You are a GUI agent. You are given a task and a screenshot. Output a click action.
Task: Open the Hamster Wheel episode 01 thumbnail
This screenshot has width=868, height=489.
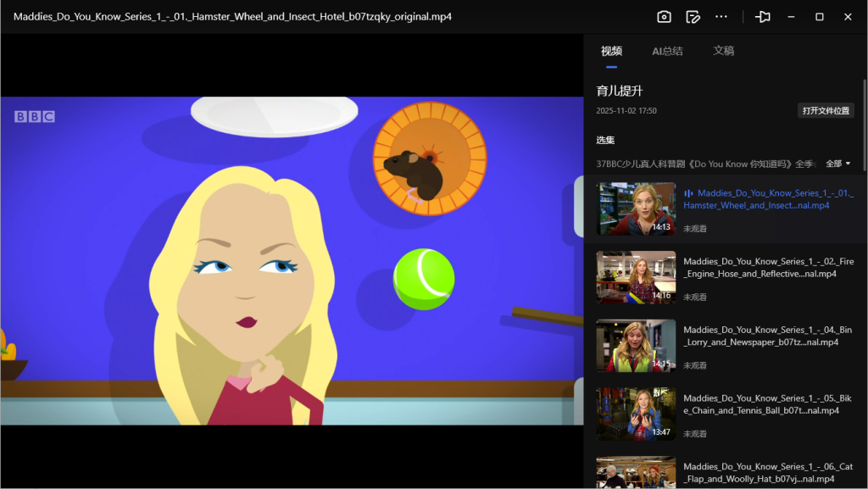(x=636, y=208)
